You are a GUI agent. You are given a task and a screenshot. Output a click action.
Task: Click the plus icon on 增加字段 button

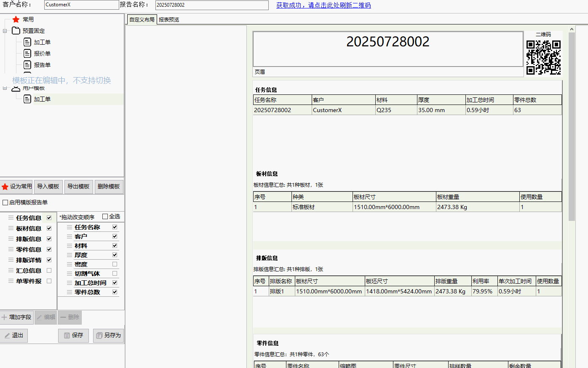tap(4, 317)
